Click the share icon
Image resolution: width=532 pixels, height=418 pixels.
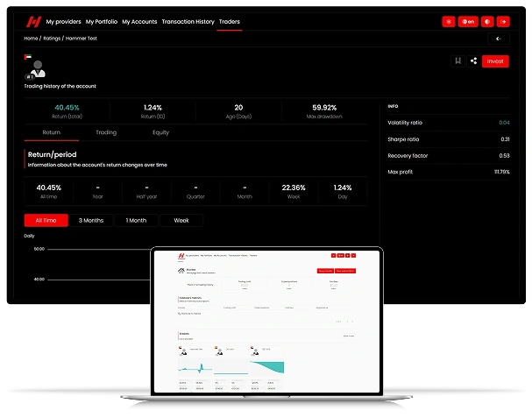click(474, 60)
